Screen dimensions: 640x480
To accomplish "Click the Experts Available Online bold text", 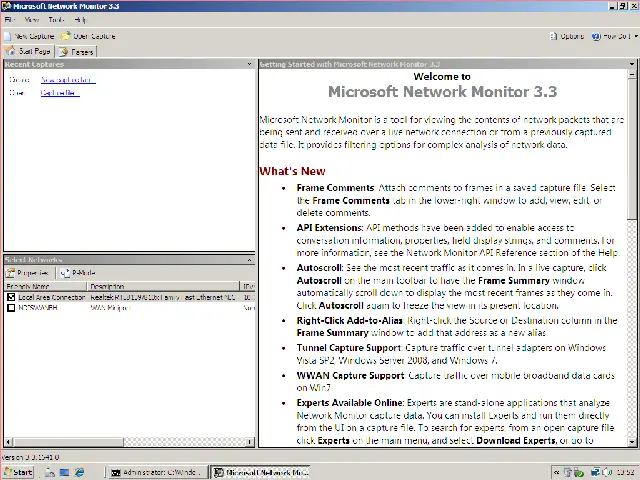I will (350, 403).
